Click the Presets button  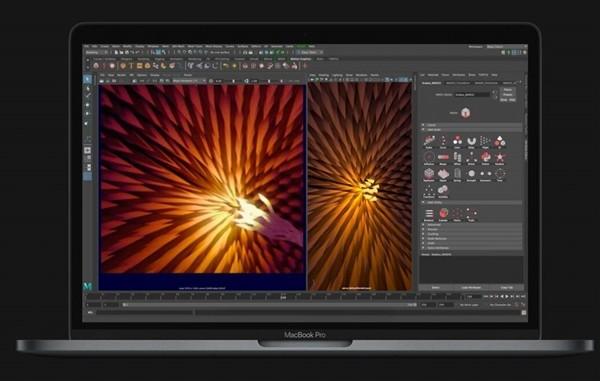coord(508,94)
